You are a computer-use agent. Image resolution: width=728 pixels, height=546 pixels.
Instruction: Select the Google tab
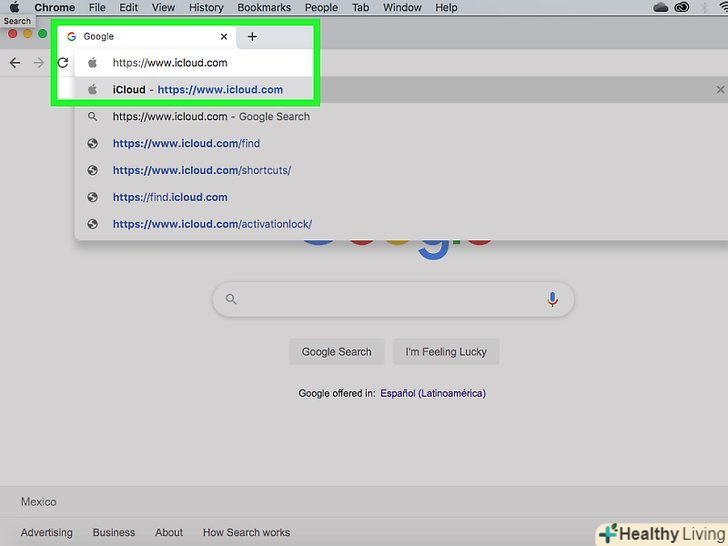coord(147,36)
